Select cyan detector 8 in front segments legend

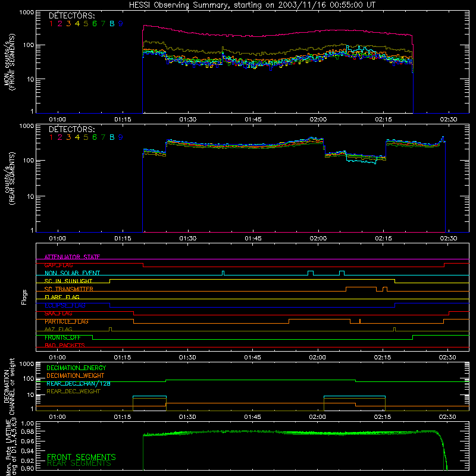tap(112, 24)
